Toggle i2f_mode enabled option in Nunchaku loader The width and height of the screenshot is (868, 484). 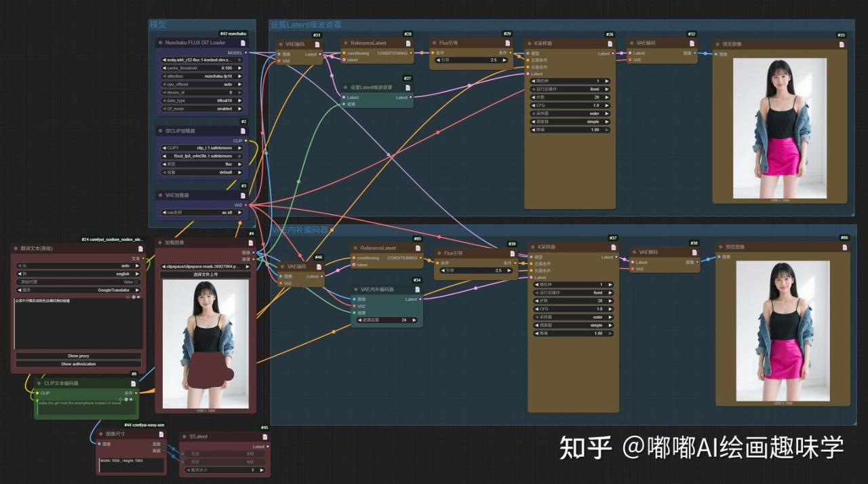click(x=203, y=109)
